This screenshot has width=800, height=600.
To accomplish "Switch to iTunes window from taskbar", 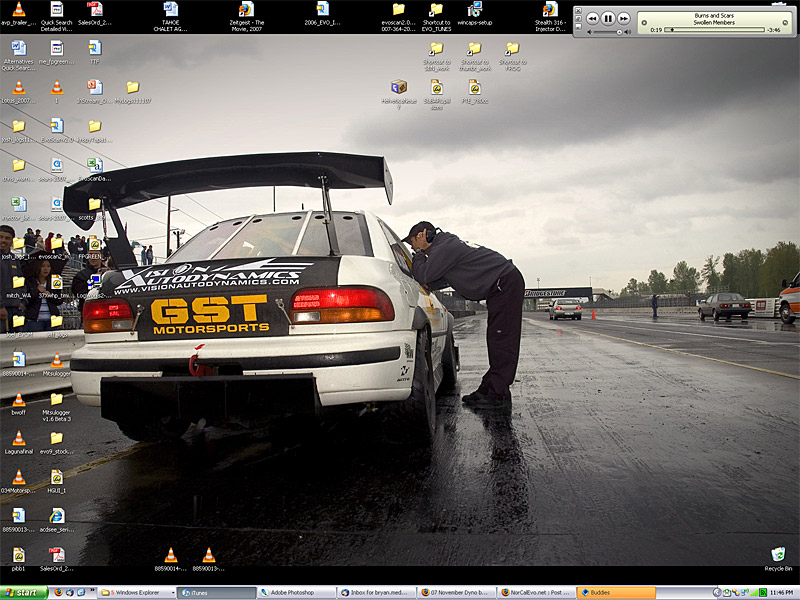I will click(217, 593).
